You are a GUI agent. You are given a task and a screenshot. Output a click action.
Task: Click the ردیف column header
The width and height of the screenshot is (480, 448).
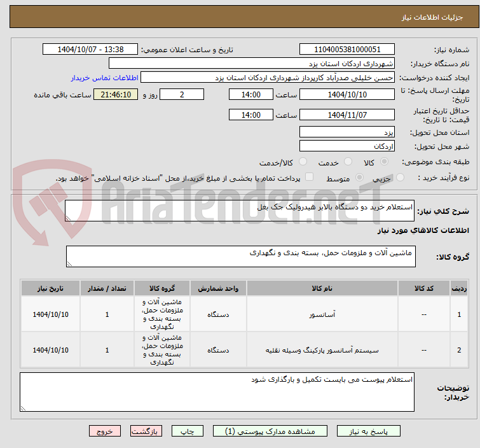[459, 288]
